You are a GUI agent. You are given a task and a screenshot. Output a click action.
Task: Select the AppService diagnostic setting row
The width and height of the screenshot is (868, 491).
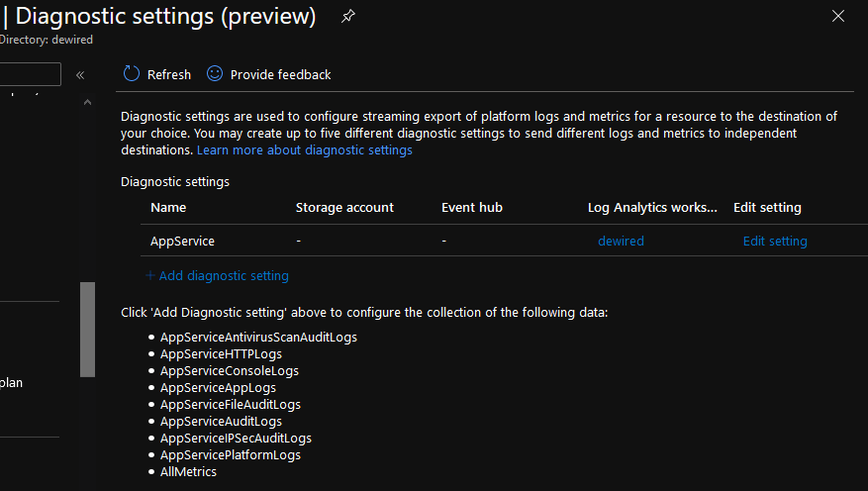pyautogui.click(x=182, y=241)
